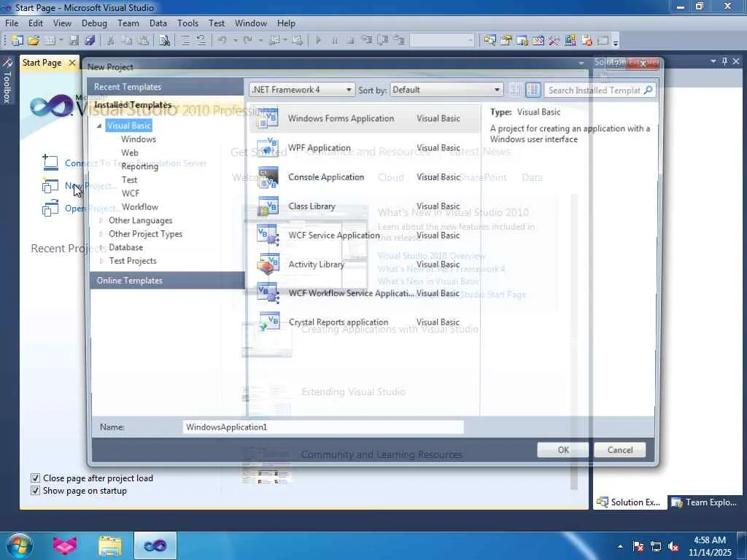Switch to the Solution Explorer bottom tab
This screenshot has width=747, height=560.
pos(629,502)
